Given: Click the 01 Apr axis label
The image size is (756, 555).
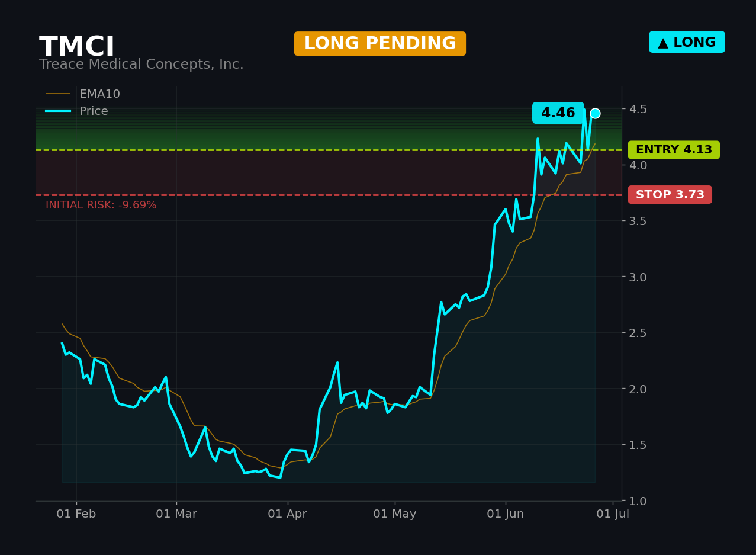Looking at the screenshot, I should [x=288, y=514].
